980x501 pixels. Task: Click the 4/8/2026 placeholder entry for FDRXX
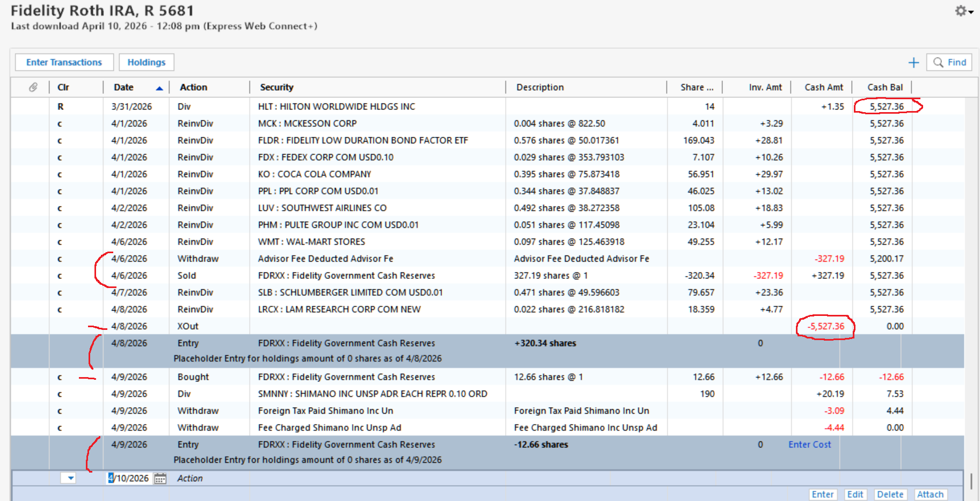point(487,351)
